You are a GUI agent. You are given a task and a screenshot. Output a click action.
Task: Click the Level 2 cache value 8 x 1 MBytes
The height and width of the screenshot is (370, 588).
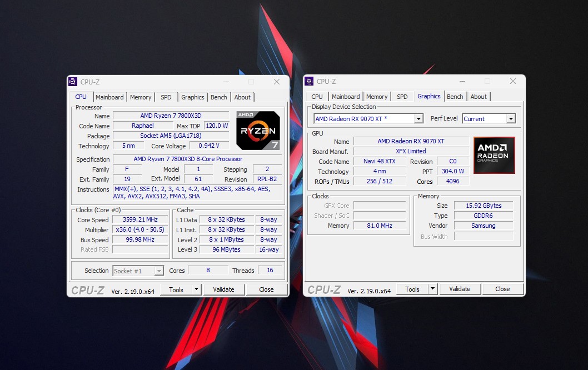click(227, 239)
